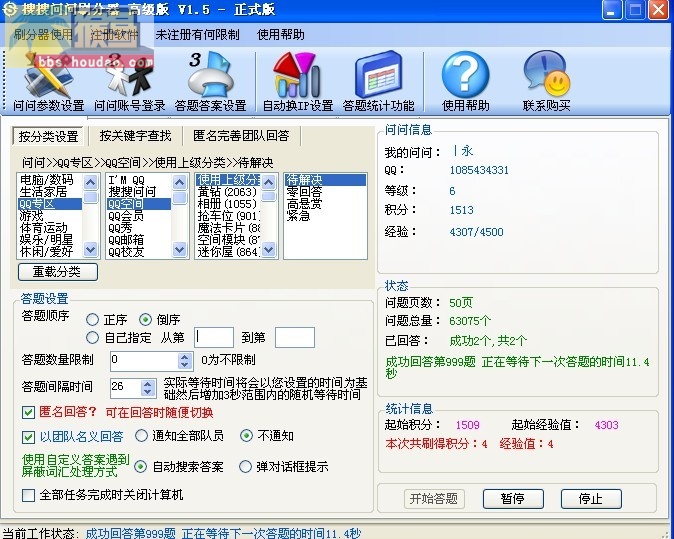The height and width of the screenshot is (539, 674).
Task: Select the 自动搜索答案 radio button
Action: (141, 466)
